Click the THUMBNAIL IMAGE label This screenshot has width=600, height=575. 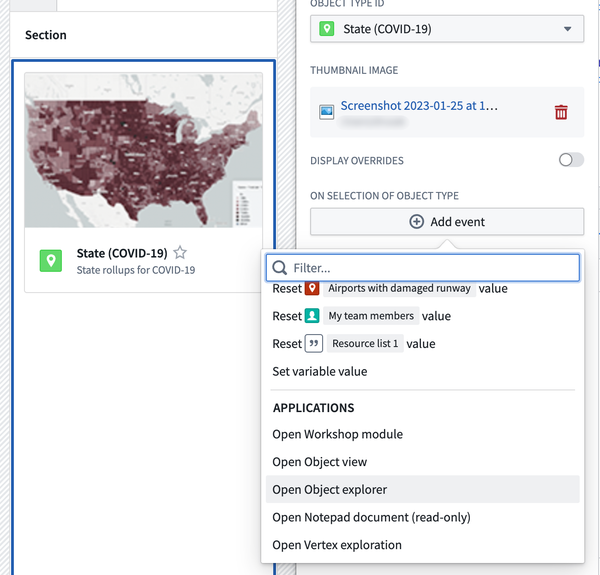[x=354, y=70]
